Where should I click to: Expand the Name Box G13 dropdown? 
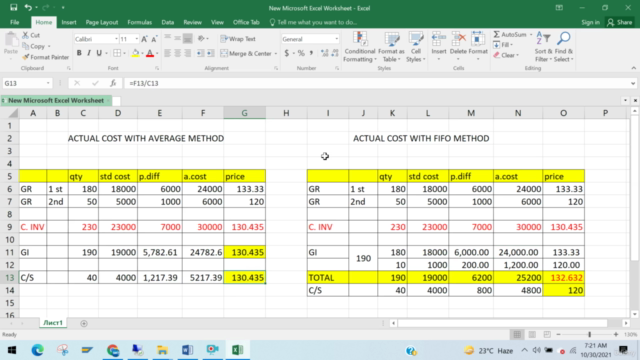[x=48, y=83]
